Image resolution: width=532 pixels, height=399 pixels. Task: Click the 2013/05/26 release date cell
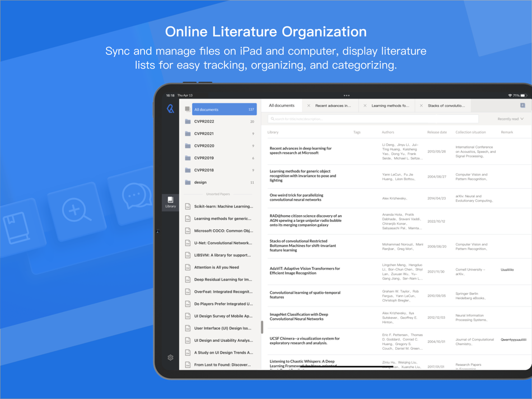(x=437, y=151)
